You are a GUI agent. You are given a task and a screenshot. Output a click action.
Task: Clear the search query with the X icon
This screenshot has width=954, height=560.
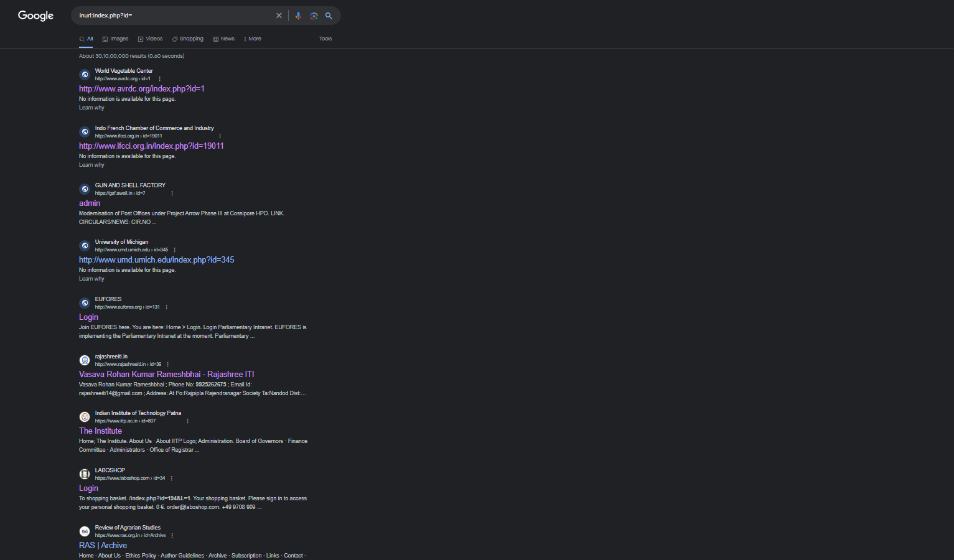pos(279,16)
